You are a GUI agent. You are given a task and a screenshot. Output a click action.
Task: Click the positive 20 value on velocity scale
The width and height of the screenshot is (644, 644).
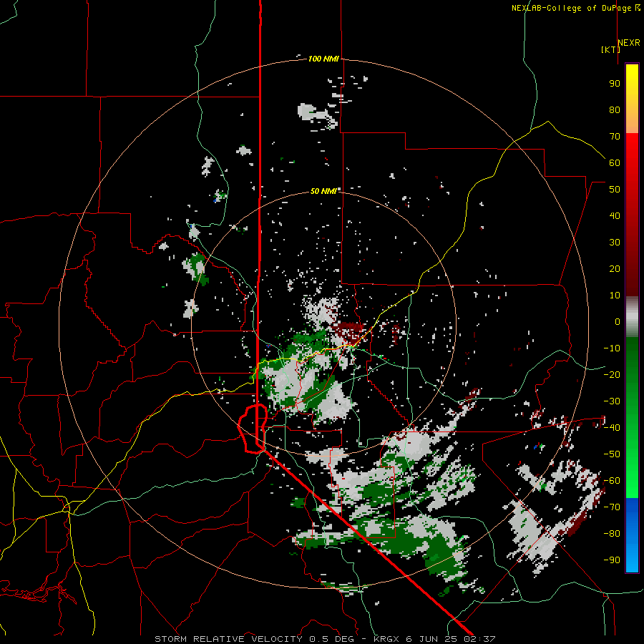pos(615,269)
